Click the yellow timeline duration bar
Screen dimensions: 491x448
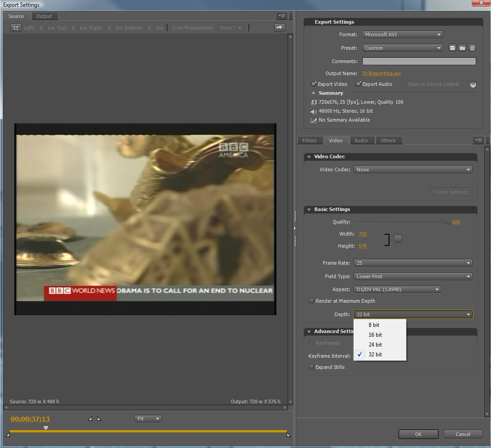pos(148,431)
